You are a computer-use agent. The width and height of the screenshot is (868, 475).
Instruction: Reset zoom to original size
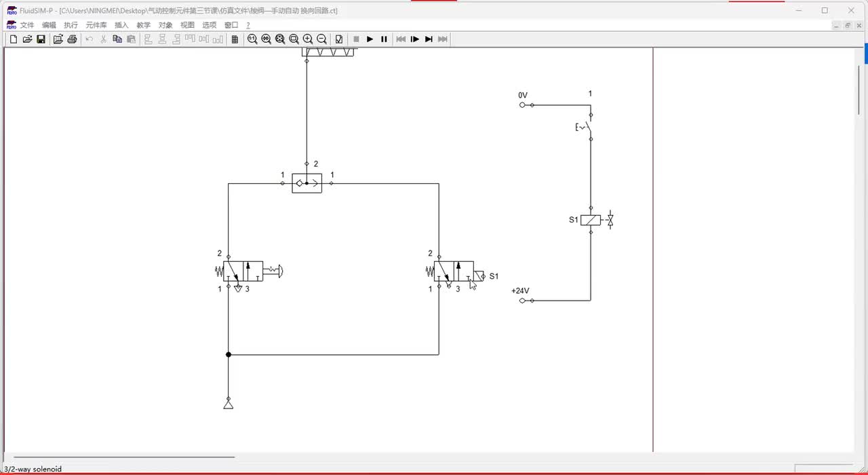point(252,39)
